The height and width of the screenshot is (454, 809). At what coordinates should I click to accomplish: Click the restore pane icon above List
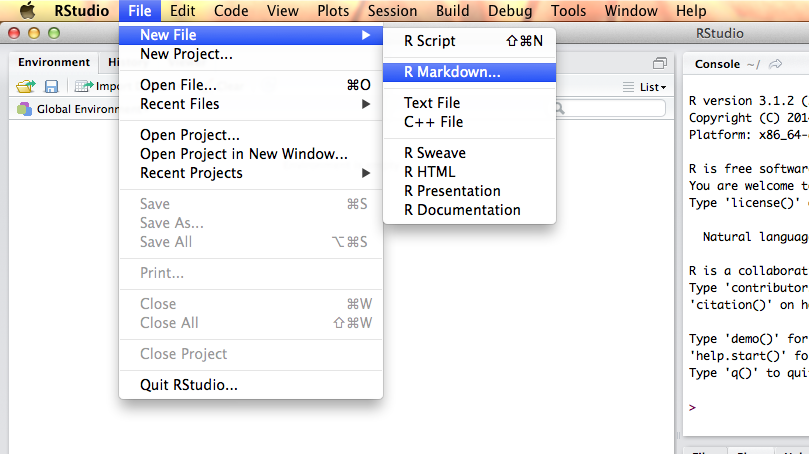pos(659,63)
